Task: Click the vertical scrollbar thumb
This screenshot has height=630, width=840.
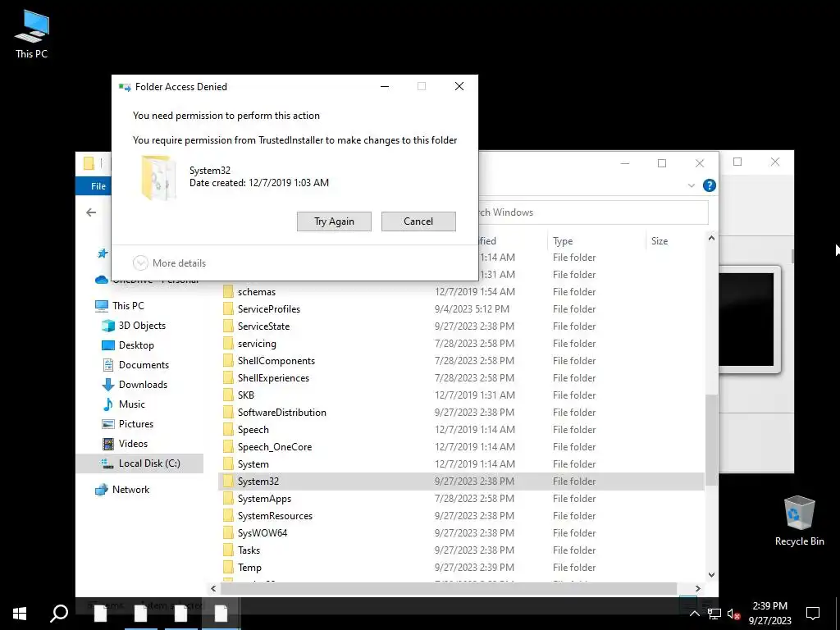Action: (711, 441)
